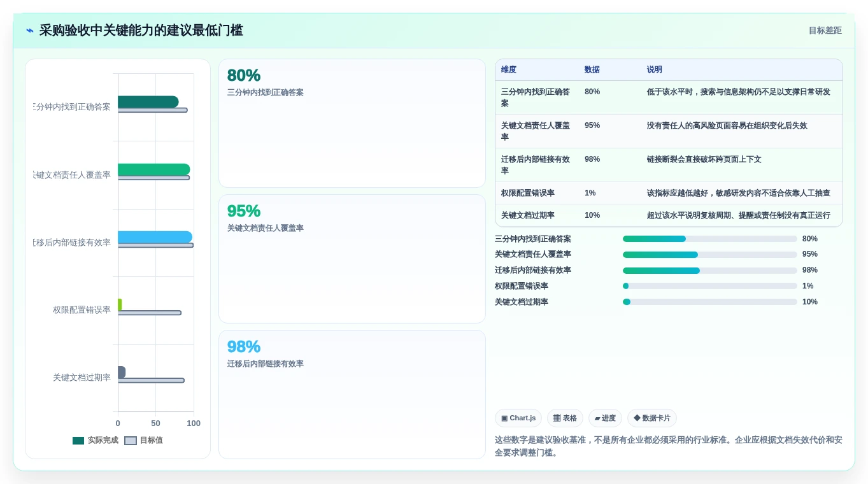Click the gray actual bar for 关键文档过期率
The height and width of the screenshot is (484, 868).
click(122, 372)
